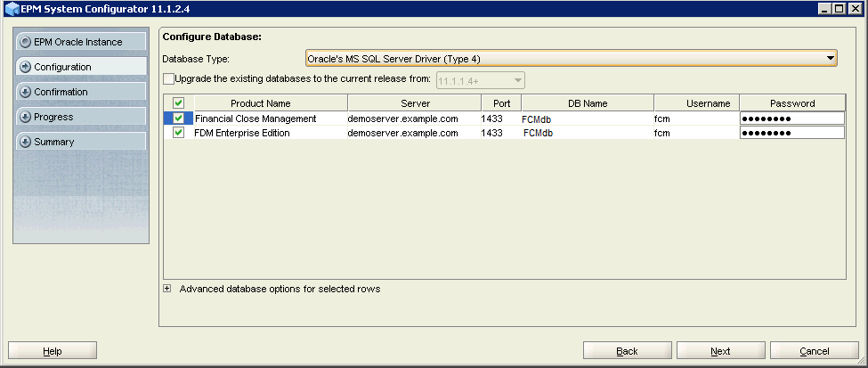Image resolution: width=868 pixels, height=368 pixels.
Task: Open Help for the configurator
Action: coord(53,351)
